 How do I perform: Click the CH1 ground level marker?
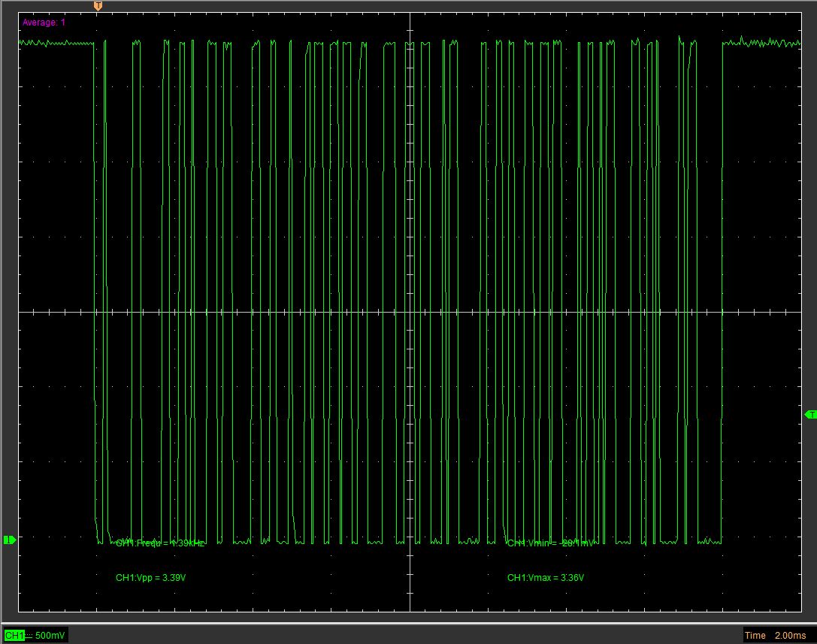click(x=9, y=540)
